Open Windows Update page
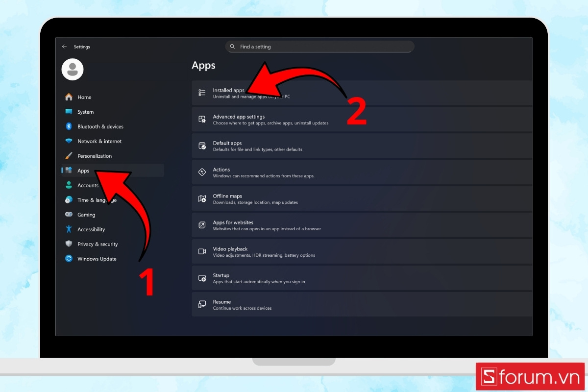The width and height of the screenshot is (588, 392). pos(97,259)
